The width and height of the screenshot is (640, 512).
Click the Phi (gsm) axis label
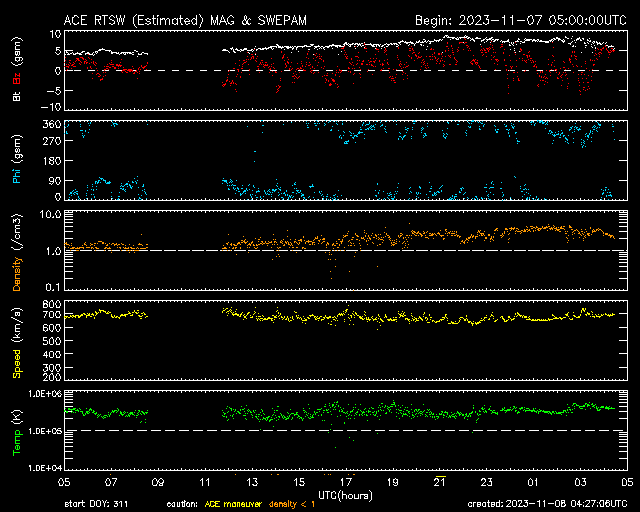[16, 162]
